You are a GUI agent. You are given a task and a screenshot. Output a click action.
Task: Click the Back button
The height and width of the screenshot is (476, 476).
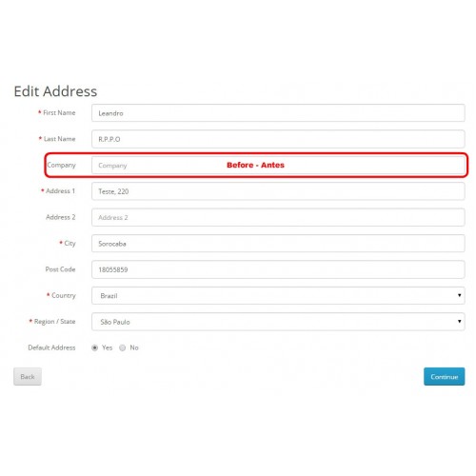point(28,377)
